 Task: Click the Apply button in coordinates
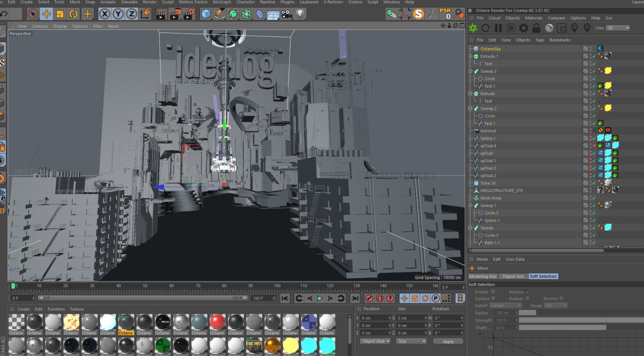[x=448, y=341]
